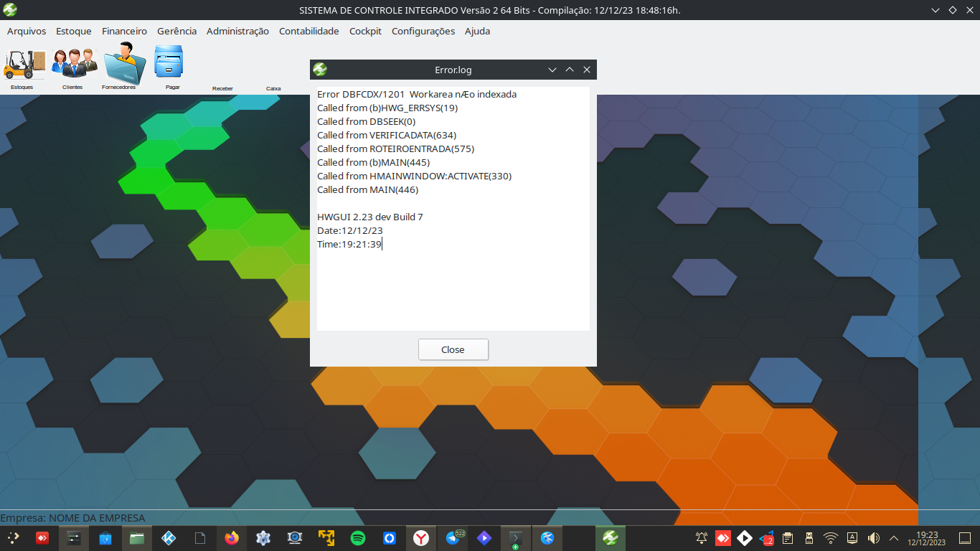This screenshot has width=980, height=551.
Task: Open the Cockpit menu
Action: click(365, 31)
